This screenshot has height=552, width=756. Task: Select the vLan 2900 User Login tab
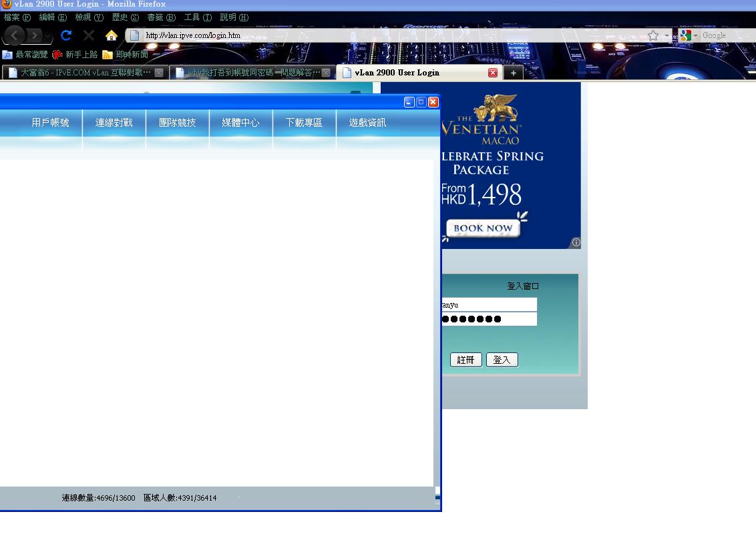[x=419, y=73]
